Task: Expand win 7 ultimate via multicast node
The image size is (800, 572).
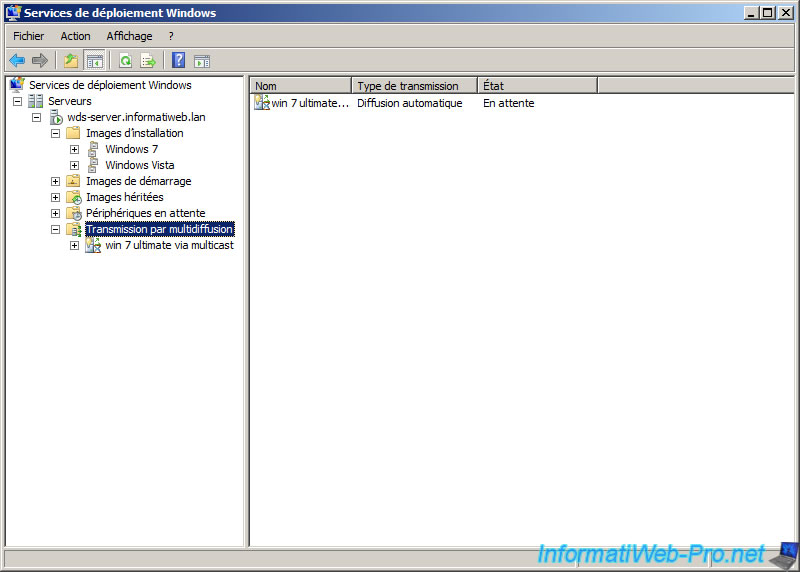Action: click(x=74, y=245)
